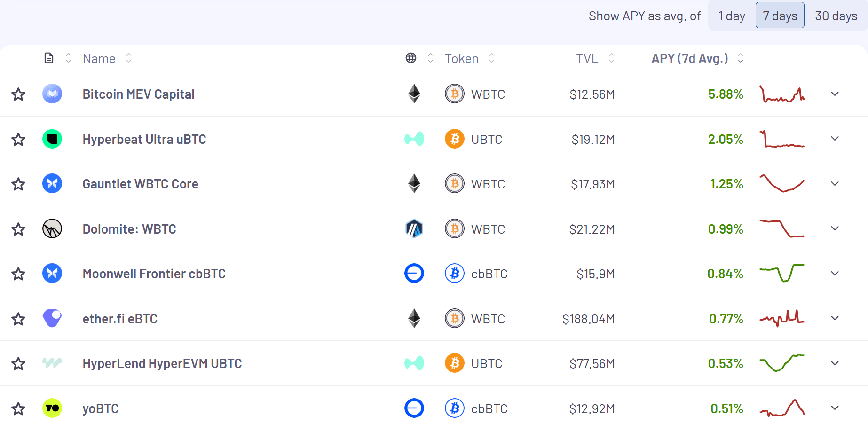
Task: Click WBTC token icon in Dolomite: WBTC row
Action: click(x=455, y=228)
